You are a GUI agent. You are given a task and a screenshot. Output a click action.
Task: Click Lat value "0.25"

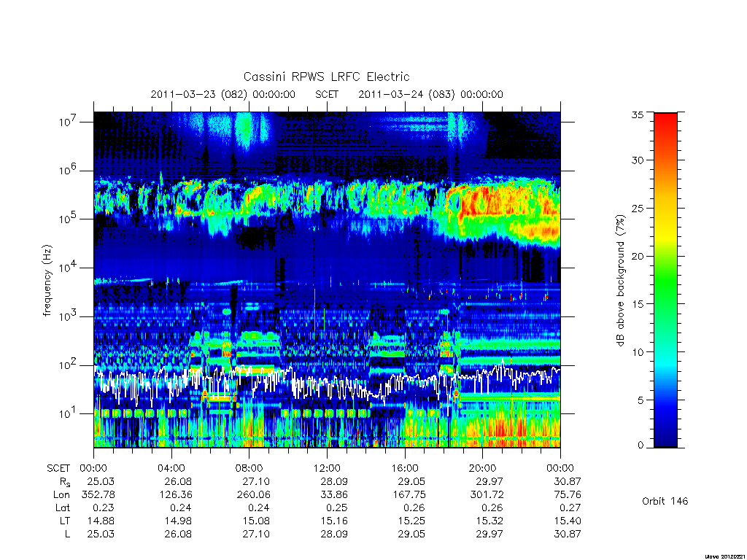[337, 508]
